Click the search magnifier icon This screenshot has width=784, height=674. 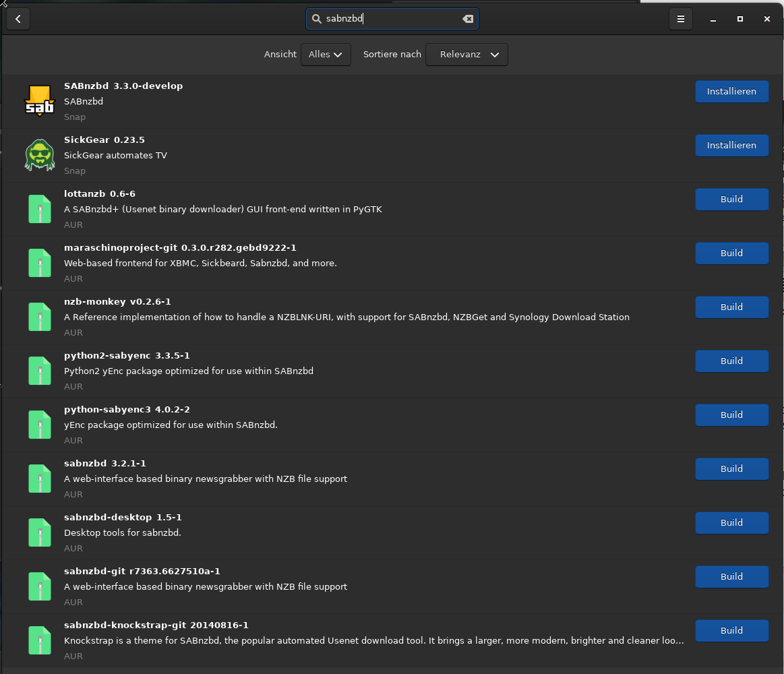317,19
